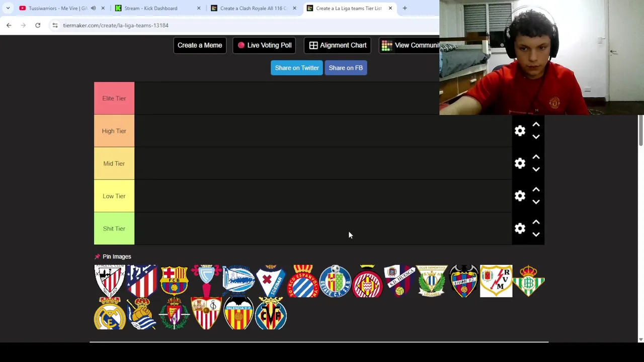Click the RCD Espanyol crest
This screenshot has height=362, width=644.
(303, 281)
